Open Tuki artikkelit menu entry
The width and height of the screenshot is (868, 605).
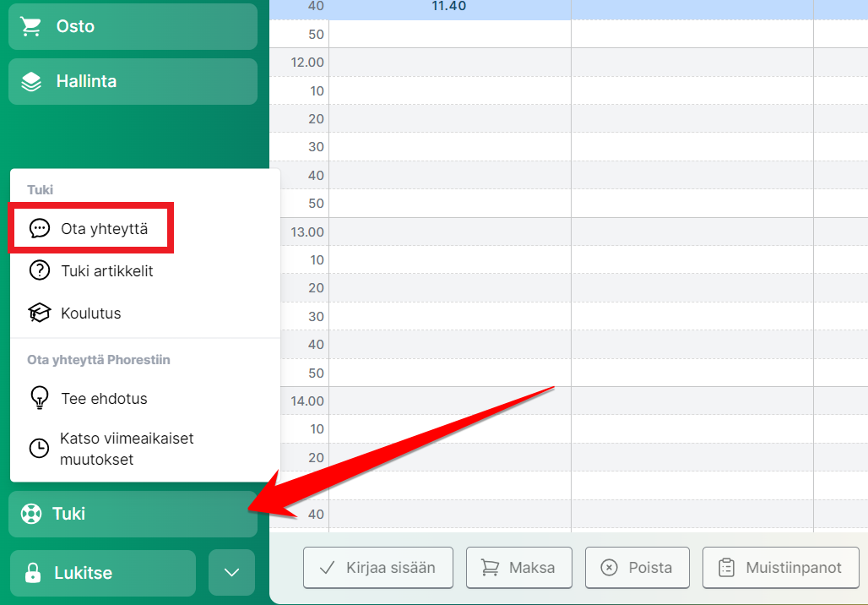106,270
